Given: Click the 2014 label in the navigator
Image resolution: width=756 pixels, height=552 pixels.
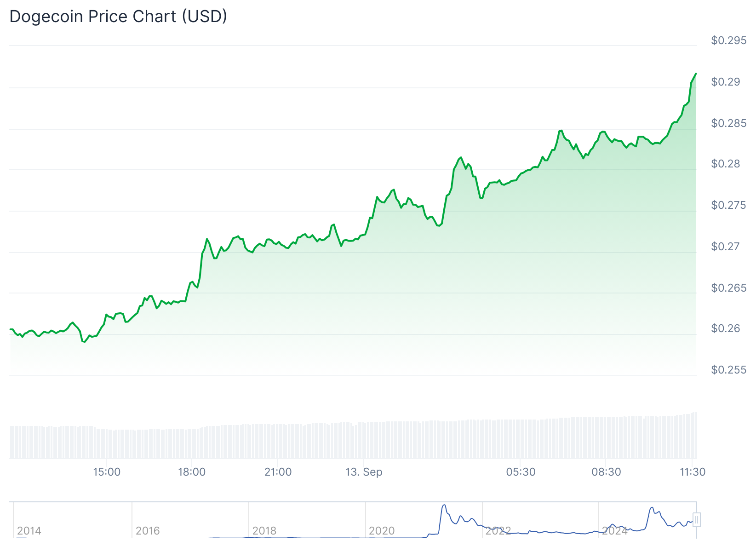Looking at the screenshot, I should (x=29, y=531).
